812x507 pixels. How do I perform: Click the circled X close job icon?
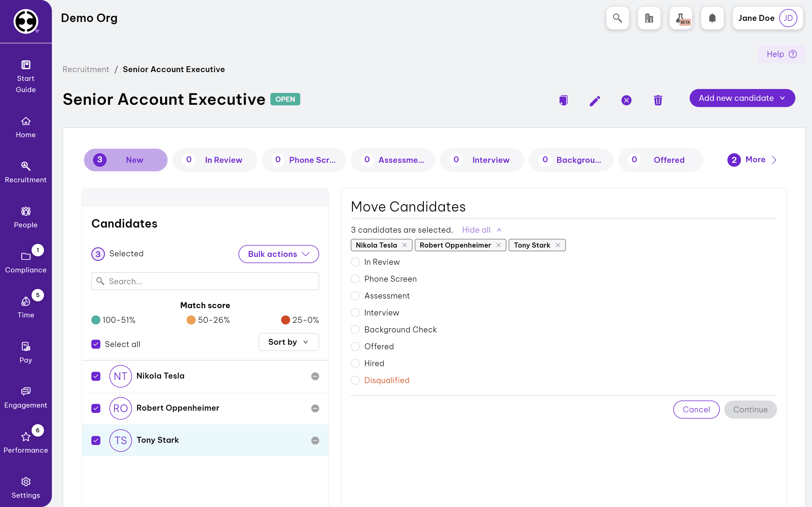[x=626, y=100]
